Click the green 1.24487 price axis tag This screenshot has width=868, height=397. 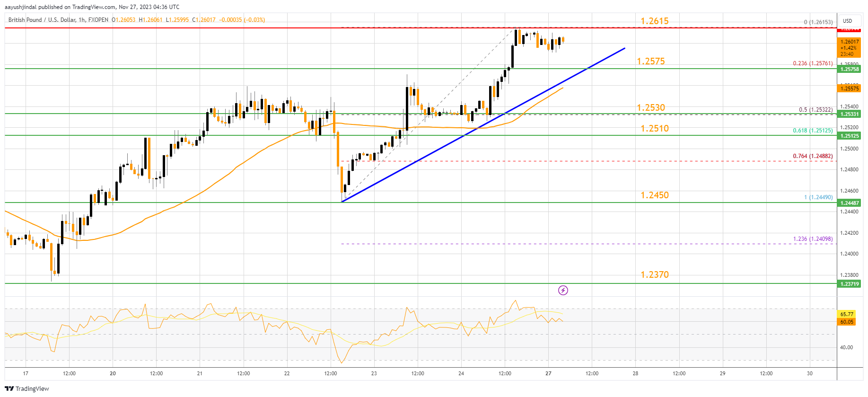click(849, 203)
